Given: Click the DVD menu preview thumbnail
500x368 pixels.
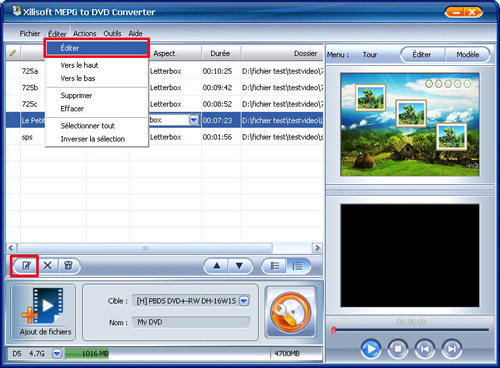Looking at the screenshot, I should point(410,124).
